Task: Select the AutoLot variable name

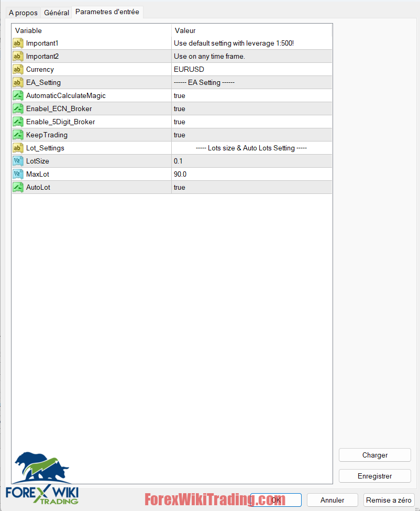Action: click(38, 187)
